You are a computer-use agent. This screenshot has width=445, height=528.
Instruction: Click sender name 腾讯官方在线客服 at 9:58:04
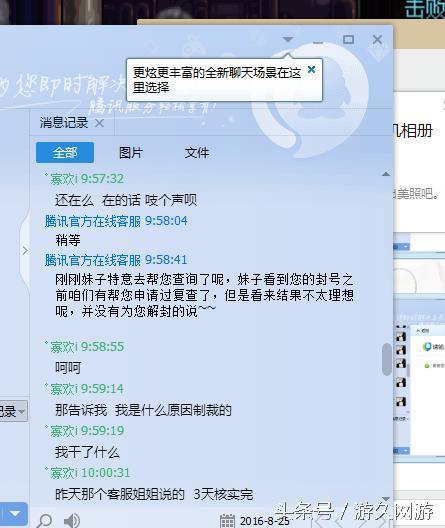coord(93,221)
